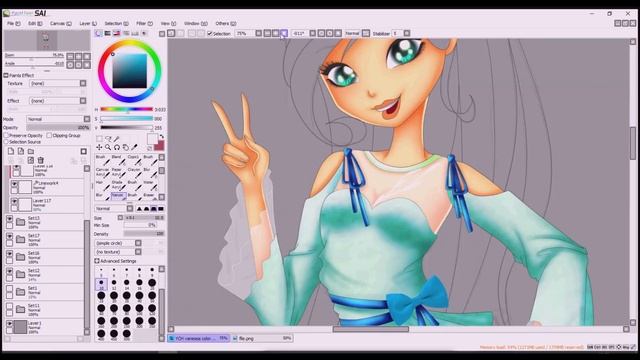Pick a shade in the color square
This screenshot has width=640, height=360.
129,71
